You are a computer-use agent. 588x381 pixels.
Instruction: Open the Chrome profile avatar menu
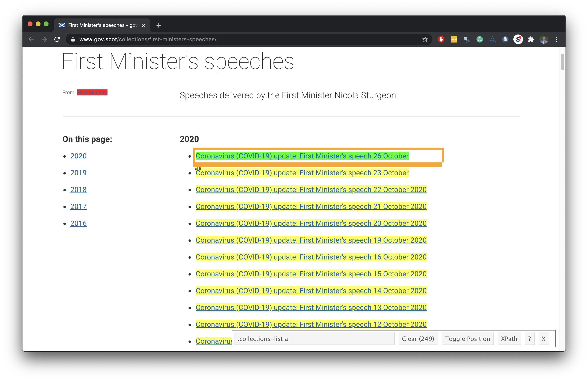[544, 39]
